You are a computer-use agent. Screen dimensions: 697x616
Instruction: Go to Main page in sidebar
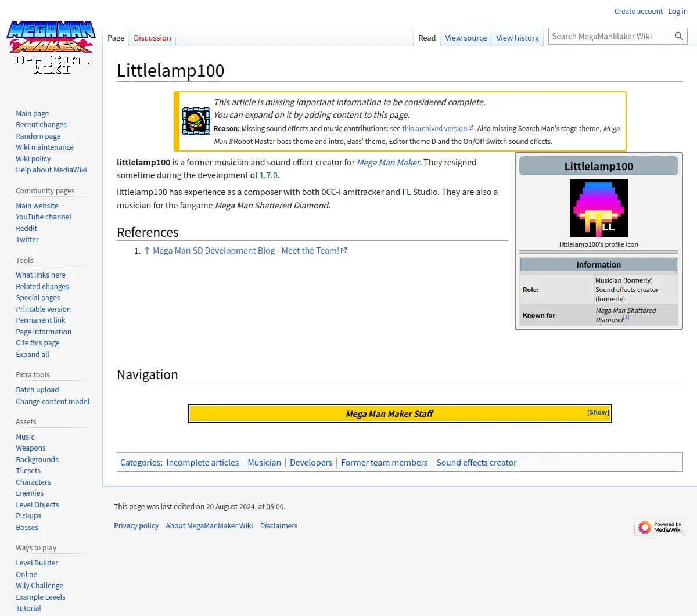(x=33, y=113)
